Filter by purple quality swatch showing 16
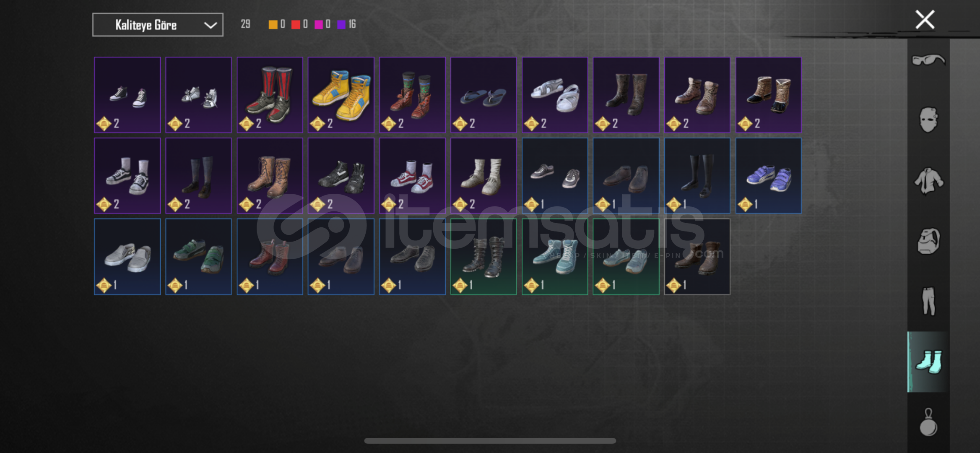This screenshot has height=453, width=980. (341, 24)
